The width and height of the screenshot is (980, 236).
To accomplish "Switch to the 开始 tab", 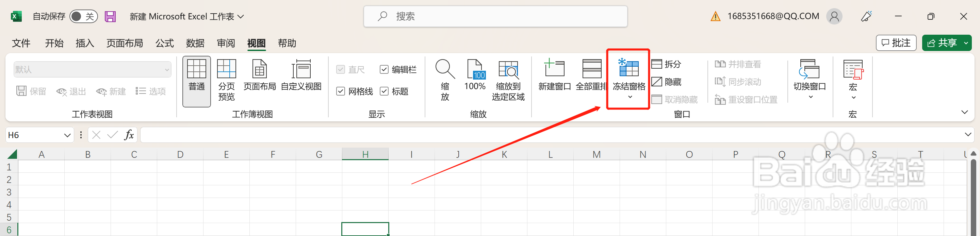I will [54, 43].
